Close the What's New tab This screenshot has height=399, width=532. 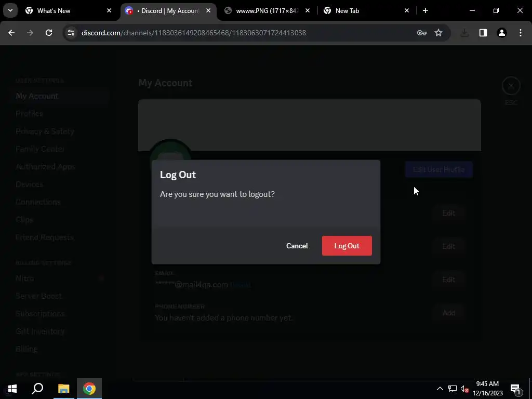109,10
